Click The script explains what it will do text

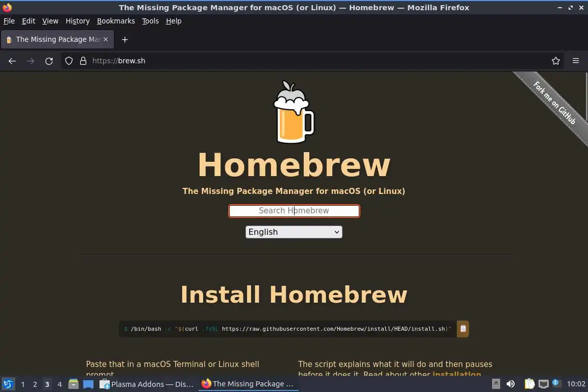[x=395, y=364]
